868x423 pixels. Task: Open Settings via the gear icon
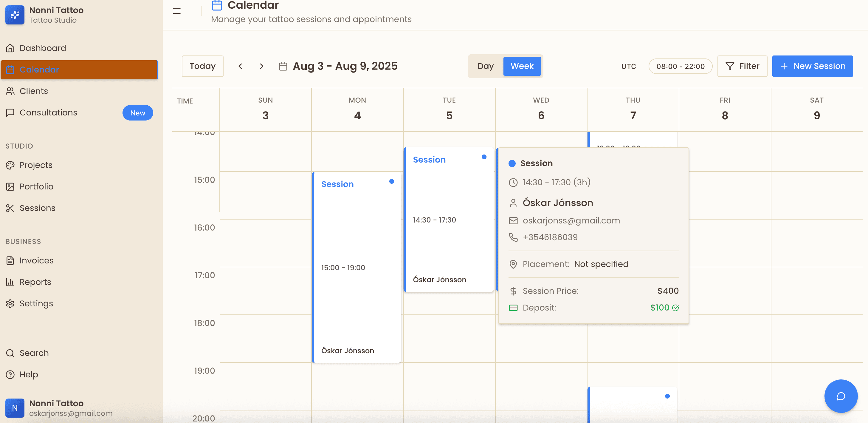10,303
